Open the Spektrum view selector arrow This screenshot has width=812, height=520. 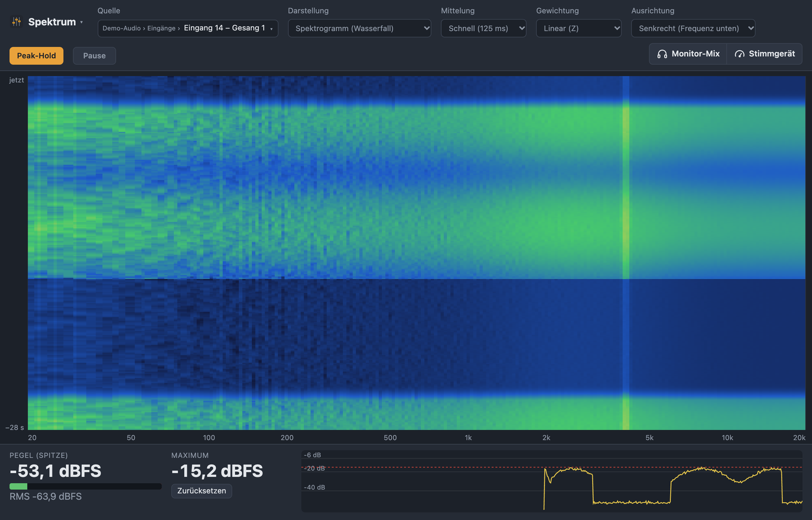click(81, 22)
